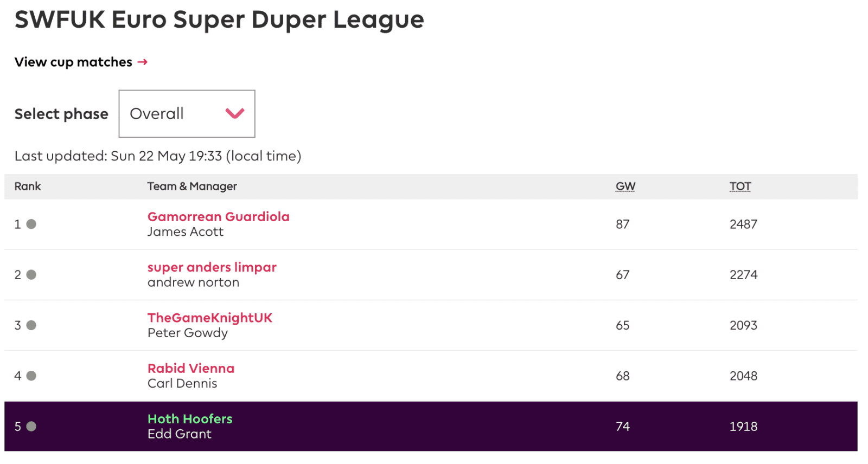
Task: Click rank indicator dot for Rabid Vienna
Action: click(x=31, y=376)
